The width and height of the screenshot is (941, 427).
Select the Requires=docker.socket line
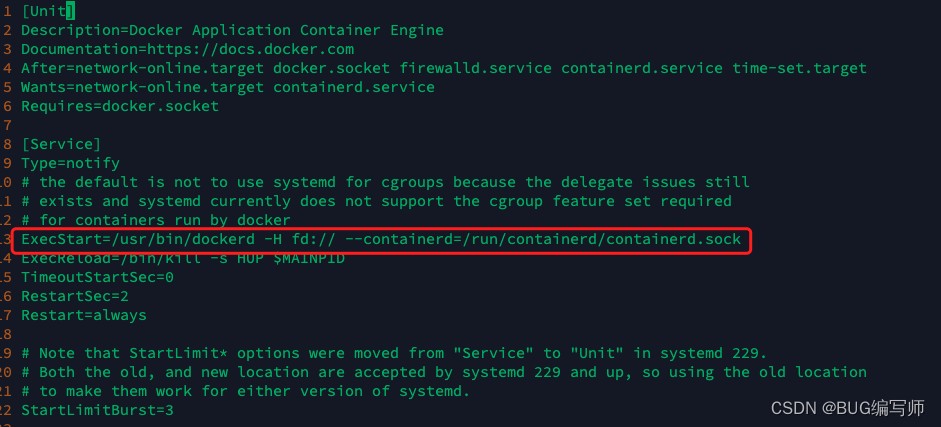click(x=120, y=106)
